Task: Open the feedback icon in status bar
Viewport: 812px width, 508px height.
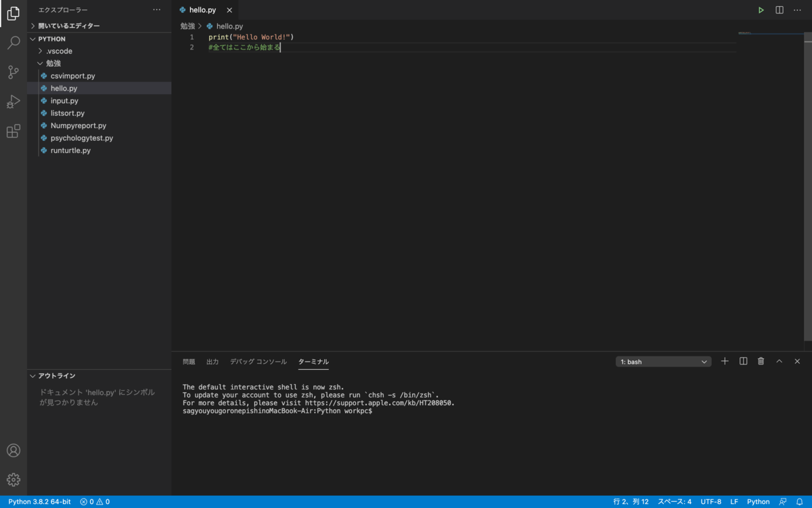Action: 783,502
